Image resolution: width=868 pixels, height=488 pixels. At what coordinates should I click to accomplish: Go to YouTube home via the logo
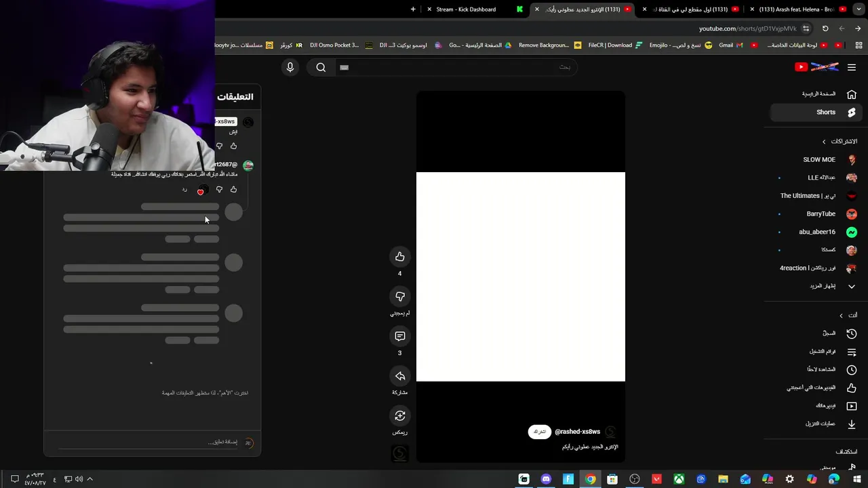point(816,67)
